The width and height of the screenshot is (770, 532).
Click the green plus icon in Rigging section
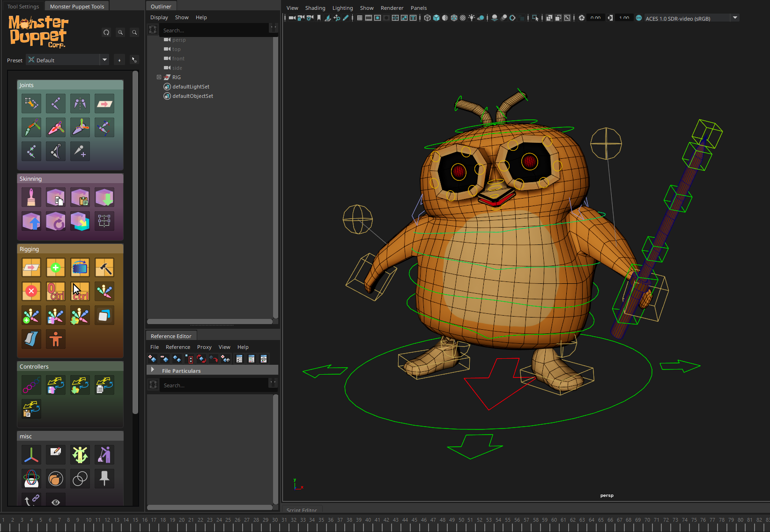55,267
